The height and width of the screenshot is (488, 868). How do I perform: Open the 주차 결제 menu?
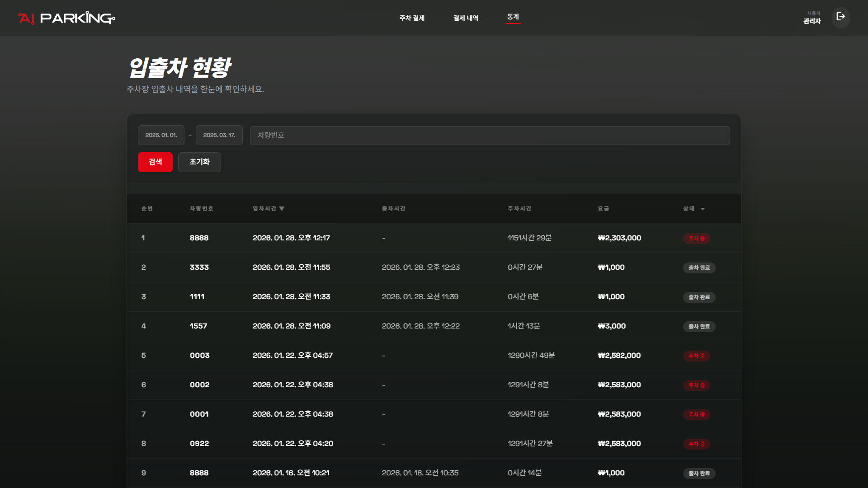[412, 18]
